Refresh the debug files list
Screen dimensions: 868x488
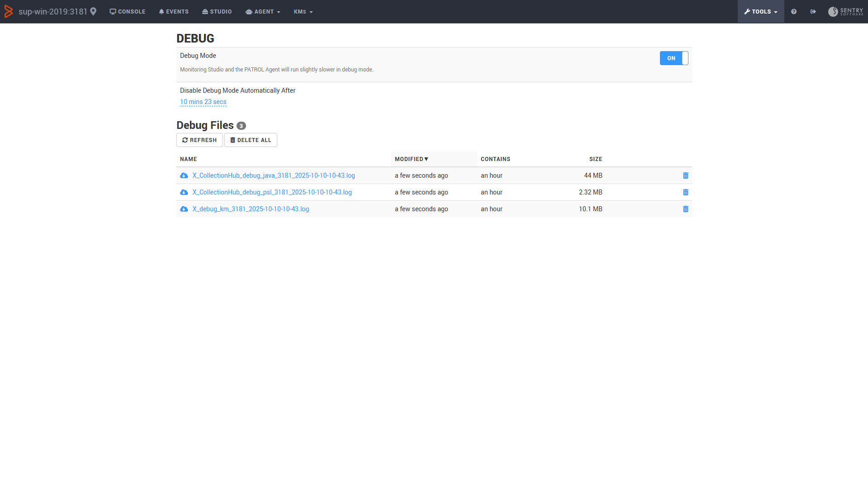(x=199, y=140)
